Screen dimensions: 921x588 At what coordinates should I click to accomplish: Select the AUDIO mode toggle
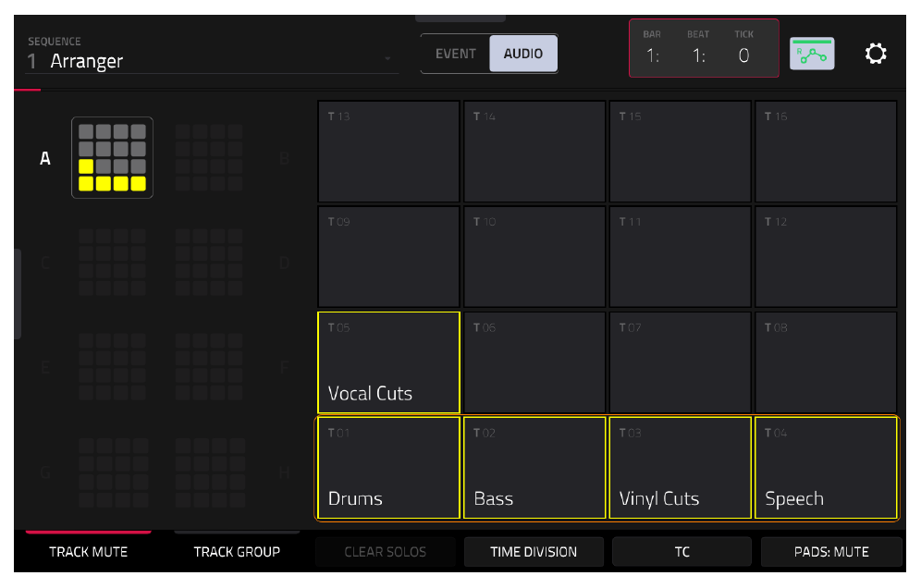(523, 54)
